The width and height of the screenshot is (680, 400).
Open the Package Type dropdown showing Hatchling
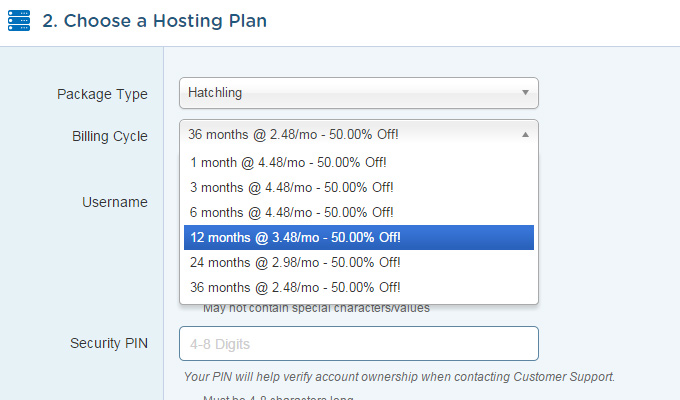(359, 93)
